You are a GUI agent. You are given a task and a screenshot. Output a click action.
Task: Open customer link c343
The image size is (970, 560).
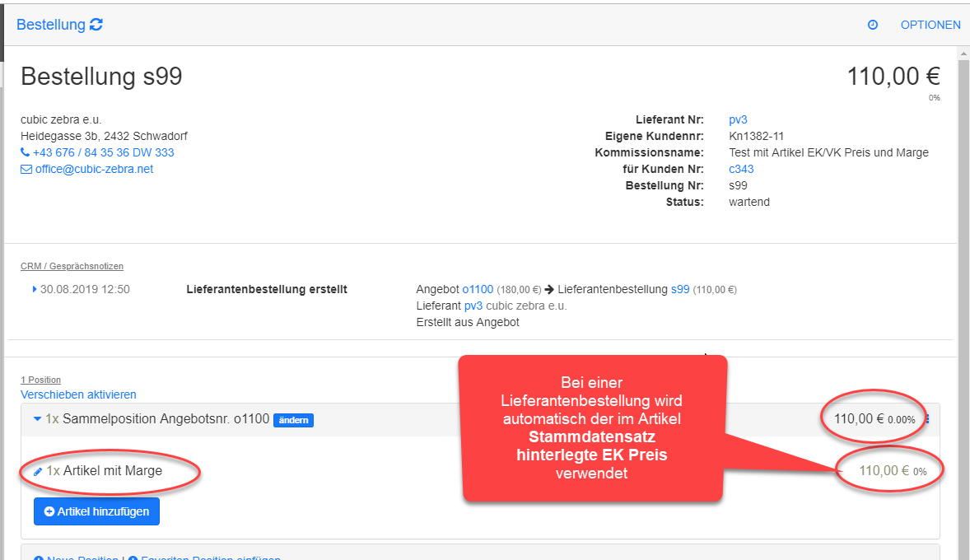(741, 169)
